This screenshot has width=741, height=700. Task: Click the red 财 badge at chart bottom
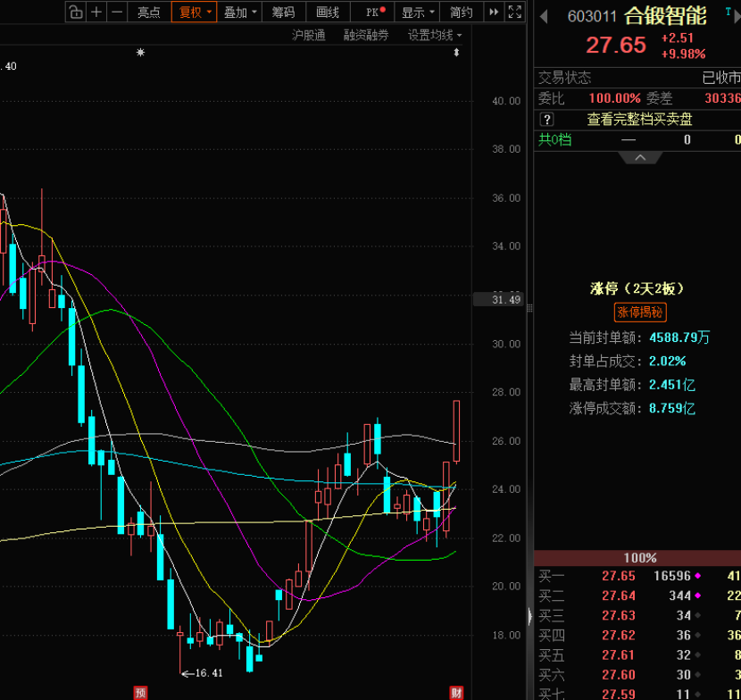point(456,693)
